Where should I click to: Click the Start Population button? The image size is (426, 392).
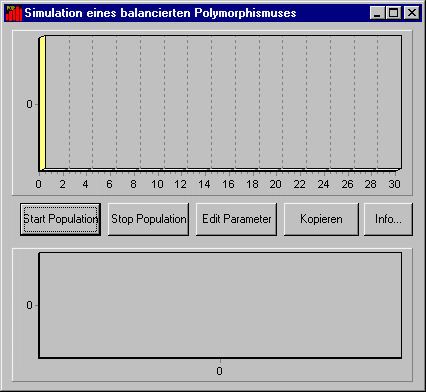tap(60, 219)
